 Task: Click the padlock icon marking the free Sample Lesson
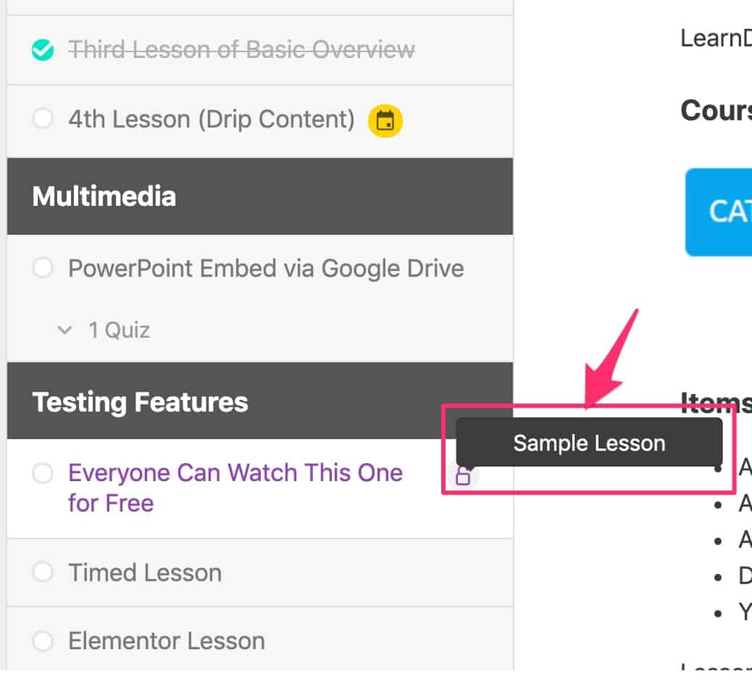[464, 476]
